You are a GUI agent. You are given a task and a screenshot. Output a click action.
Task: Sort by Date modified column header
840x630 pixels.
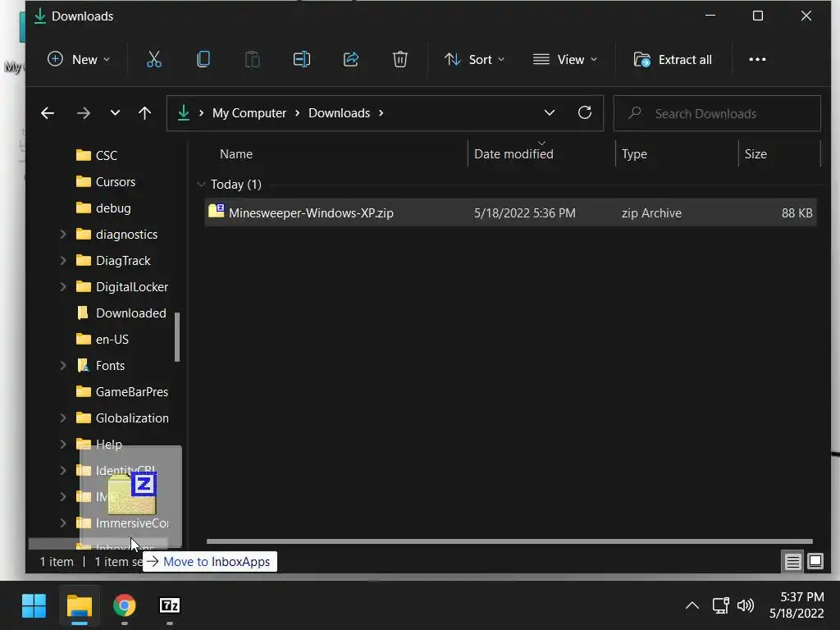pos(514,154)
